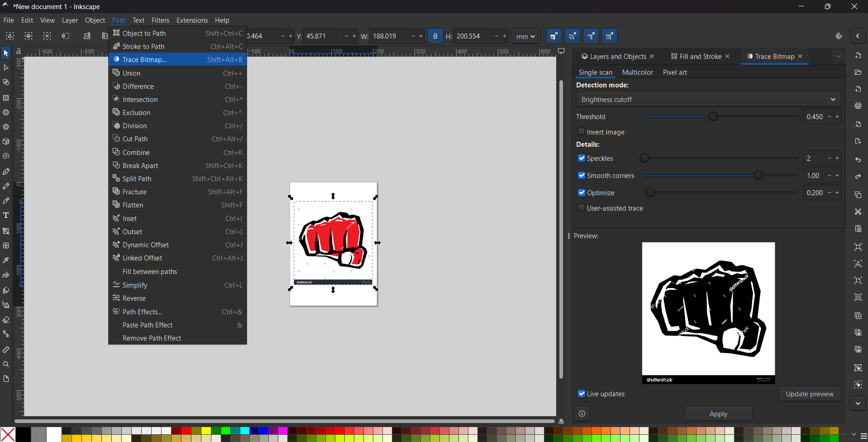
Task: Click the Print icon in right toolbar
Action: pyautogui.click(x=858, y=106)
